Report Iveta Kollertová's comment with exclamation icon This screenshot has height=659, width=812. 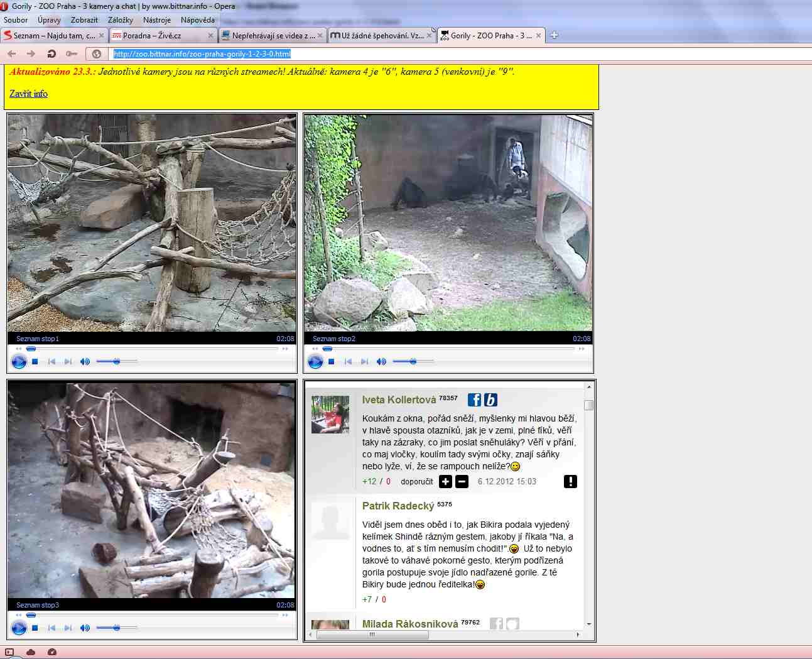pyautogui.click(x=570, y=482)
